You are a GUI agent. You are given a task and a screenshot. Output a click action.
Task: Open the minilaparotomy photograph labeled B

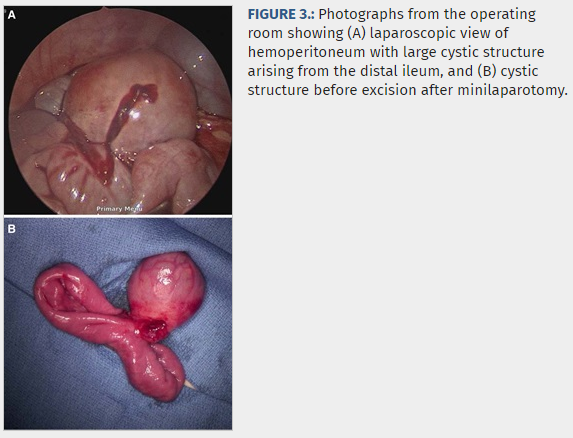[x=118, y=323]
